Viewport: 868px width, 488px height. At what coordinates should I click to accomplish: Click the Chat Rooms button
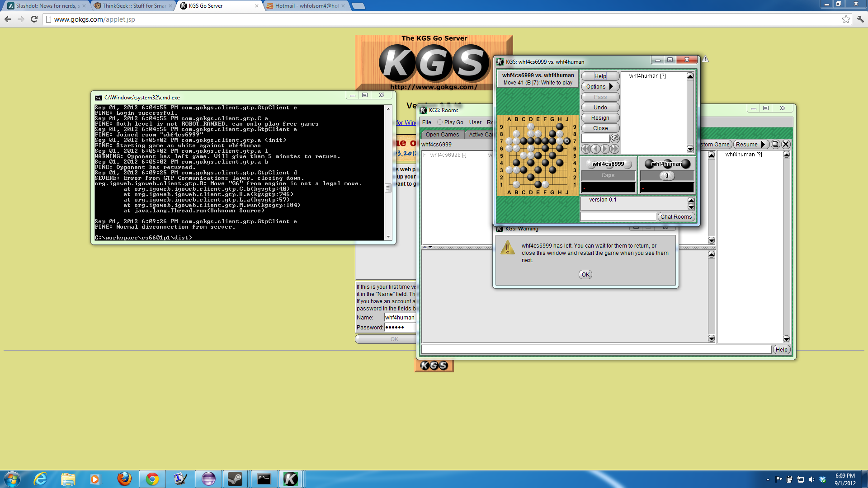(x=675, y=217)
